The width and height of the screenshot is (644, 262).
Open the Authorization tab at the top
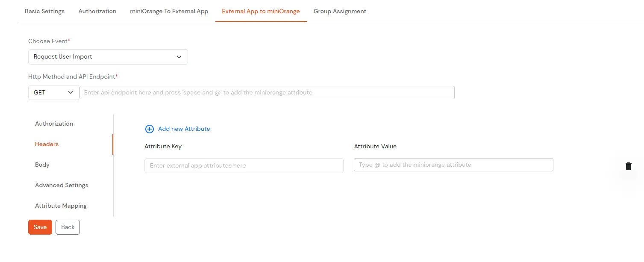pos(97,11)
